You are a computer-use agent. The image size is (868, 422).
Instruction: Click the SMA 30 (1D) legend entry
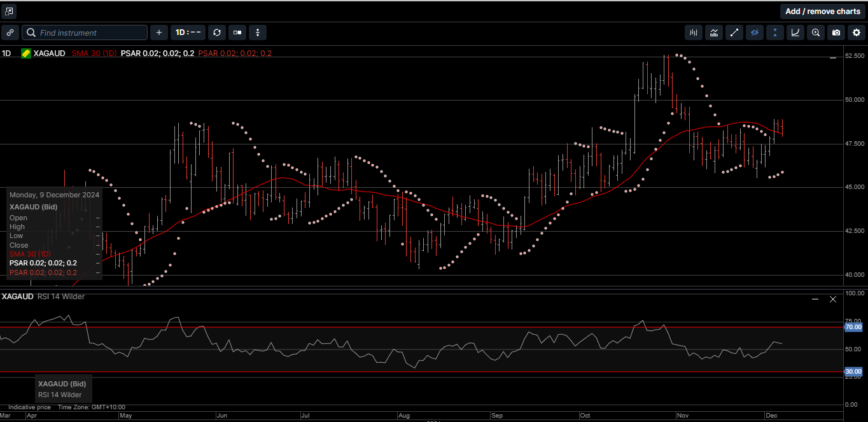click(94, 53)
